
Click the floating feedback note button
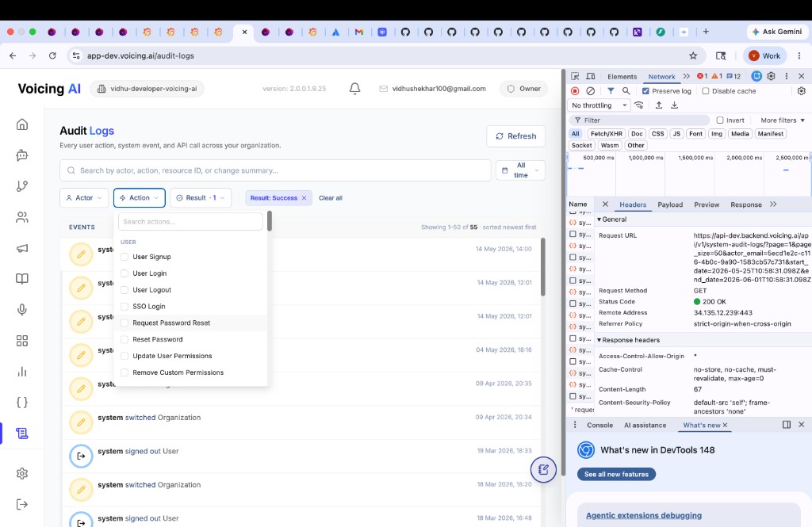click(x=543, y=469)
